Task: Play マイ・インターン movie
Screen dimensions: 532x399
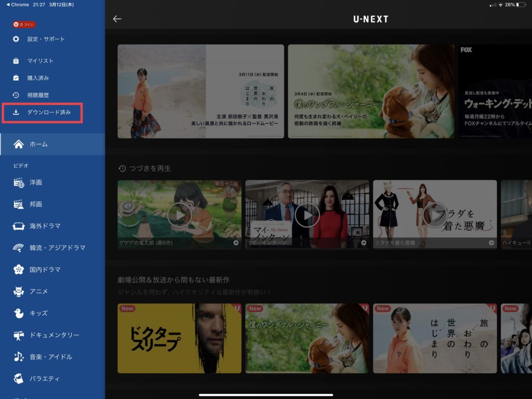Action: click(308, 215)
